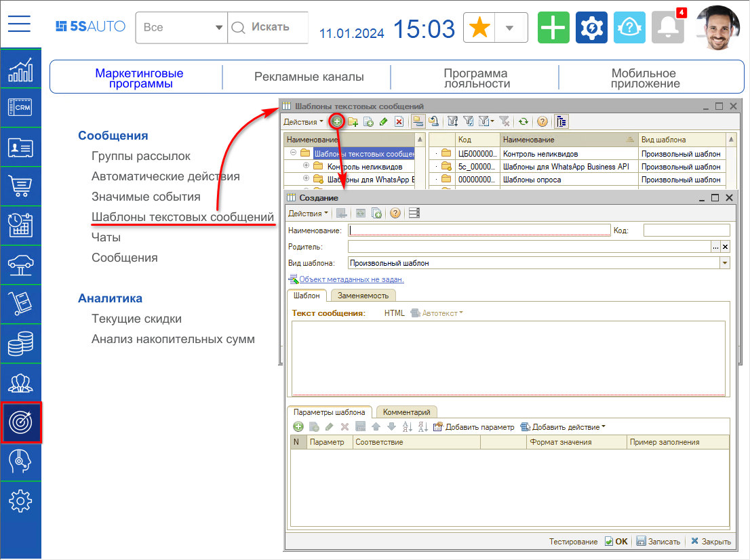Toggle tree panel display icon in templates toolbar

(x=561, y=121)
